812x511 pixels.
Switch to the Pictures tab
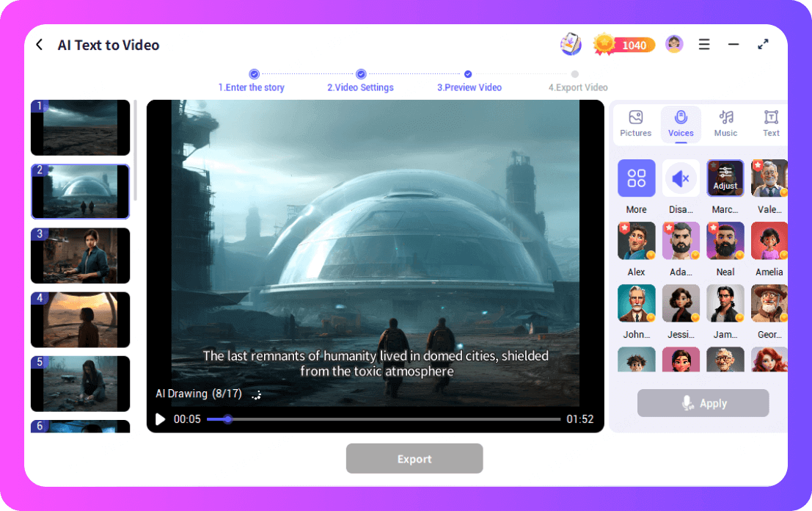click(x=635, y=123)
